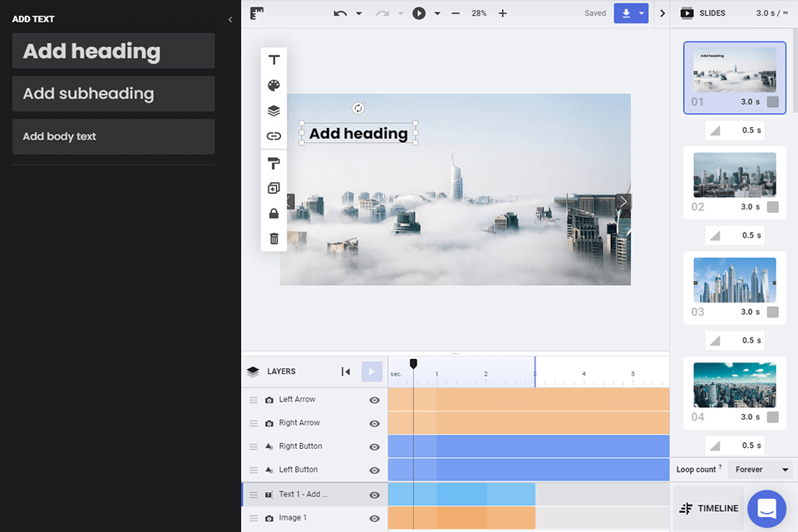Screen dimensions: 798x532
Task: Toggle the ruler icon in top bar
Action: (x=257, y=13)
